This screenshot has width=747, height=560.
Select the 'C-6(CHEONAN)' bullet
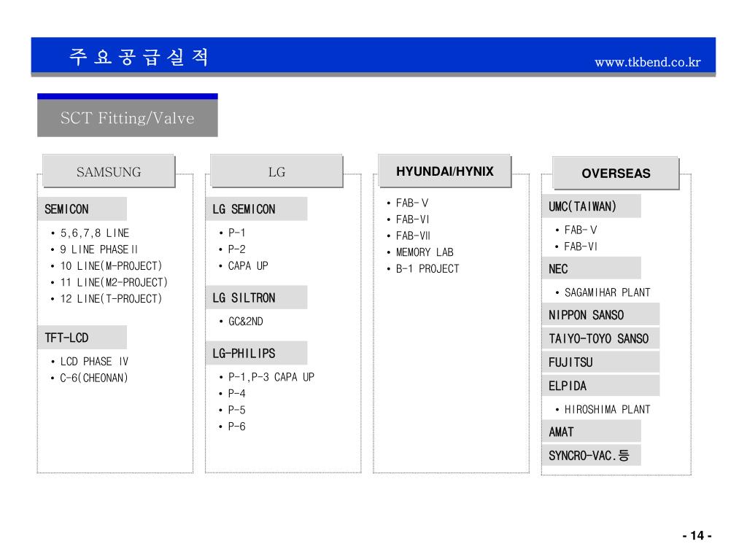pyautogui.click(x=94, y=378)
